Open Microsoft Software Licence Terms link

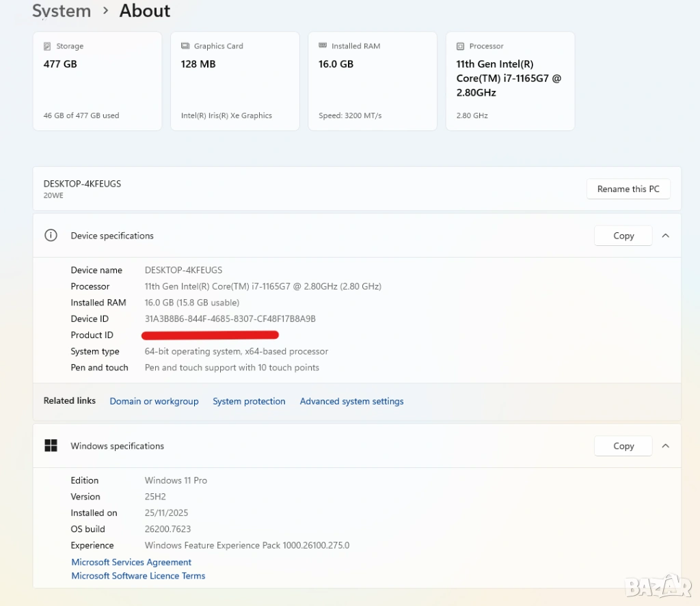click(x=138, y=576)
